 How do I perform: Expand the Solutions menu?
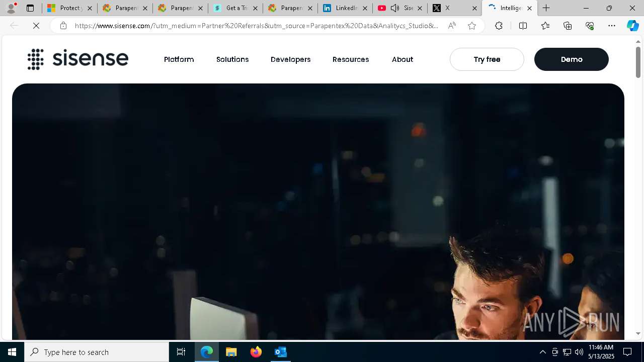pos(232,59)
